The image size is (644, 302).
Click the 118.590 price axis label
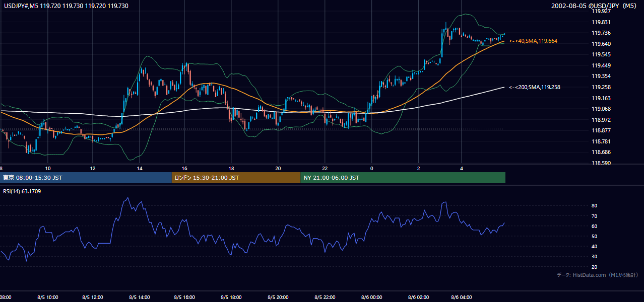(x=601, y=163)
